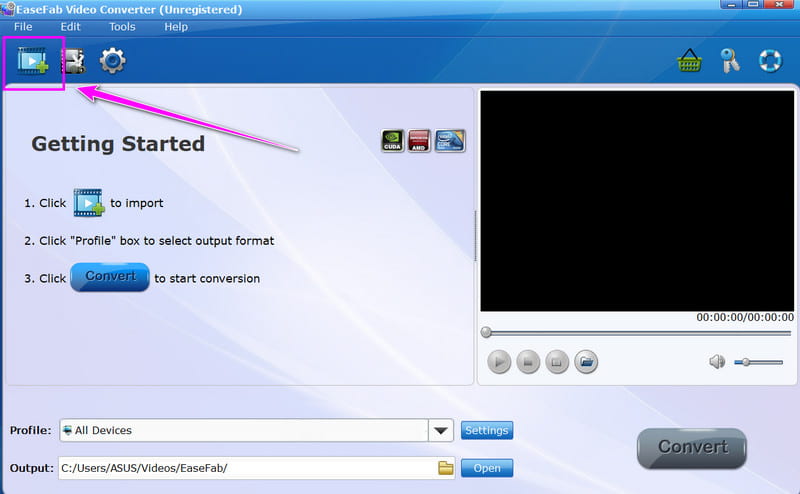Open the Help menu
The width and height of the screenshot is (800, 494).
click(176, 27)
